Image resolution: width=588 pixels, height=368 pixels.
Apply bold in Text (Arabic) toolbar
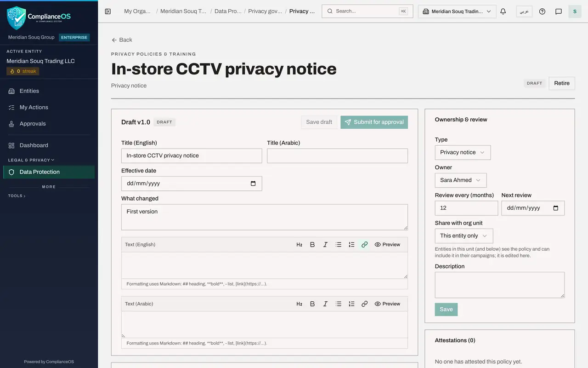[312, 304]
